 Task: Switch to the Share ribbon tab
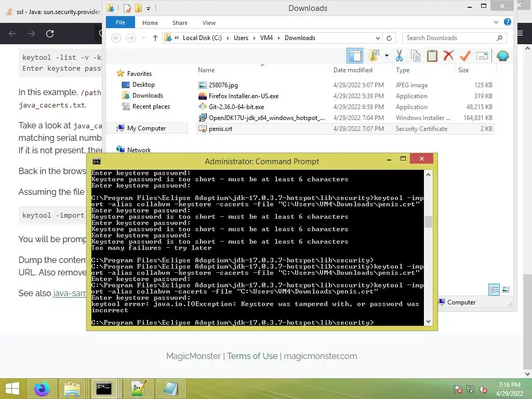coord(180,23)
